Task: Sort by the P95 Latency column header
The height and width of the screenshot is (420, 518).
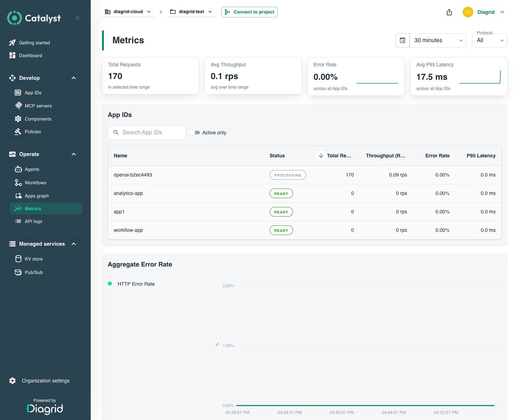Action: [481, 156]
